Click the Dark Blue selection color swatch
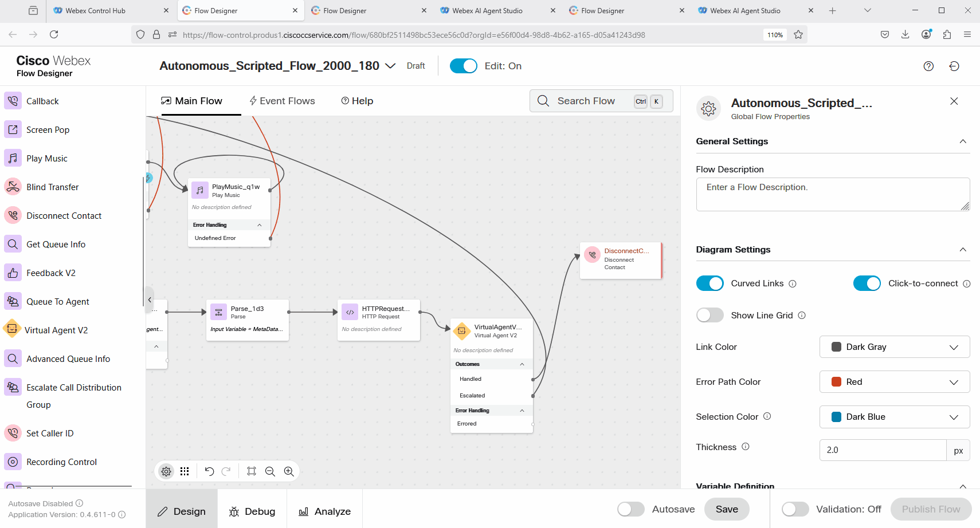The width and height of the screenshot is (980, 528). [836, 417]
